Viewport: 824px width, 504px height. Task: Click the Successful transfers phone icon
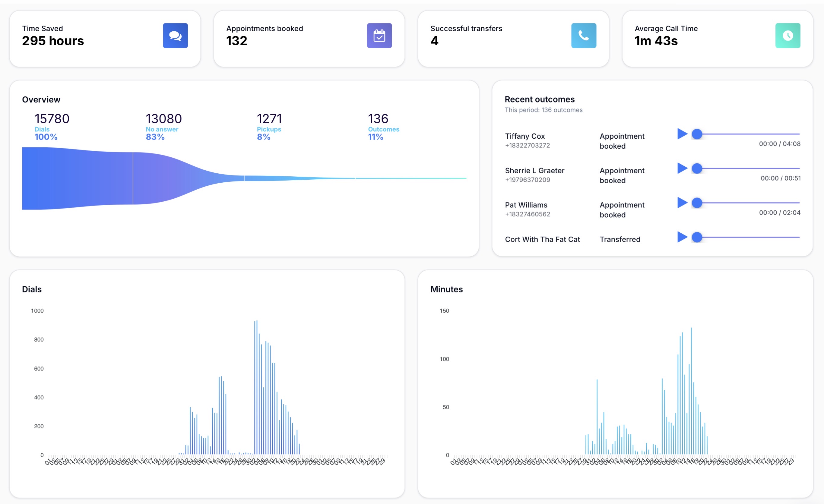[x=584, y=36]
